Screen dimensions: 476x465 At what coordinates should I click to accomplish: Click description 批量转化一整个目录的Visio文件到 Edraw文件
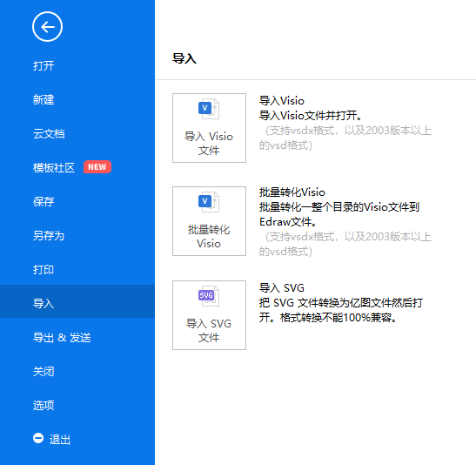click(339, 214)
